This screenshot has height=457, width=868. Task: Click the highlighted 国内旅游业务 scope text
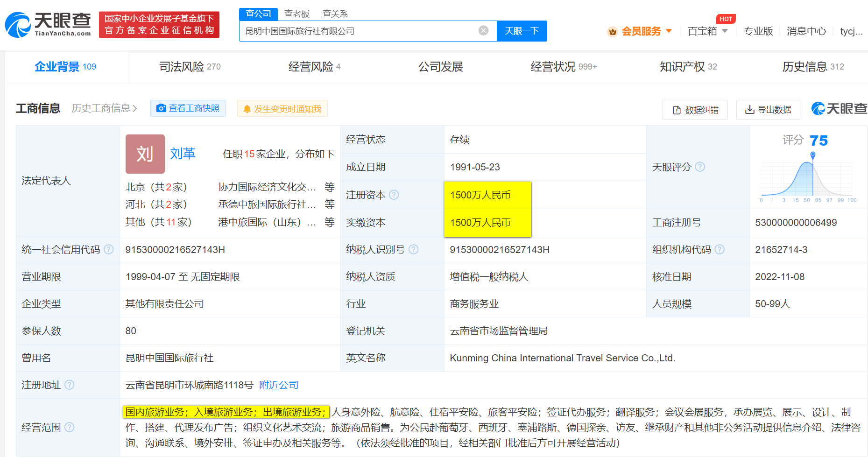(x=226, y=412)
